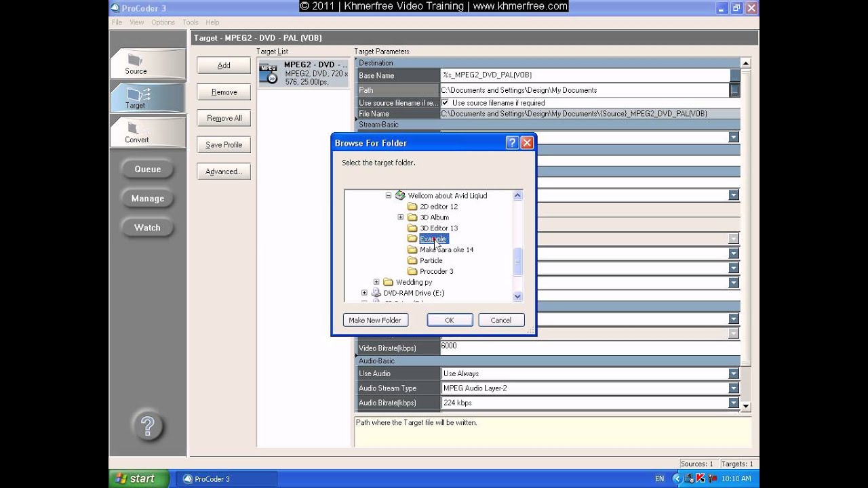Click the Add target button
The width and height of the screenshot is (868, 488).
224,65
